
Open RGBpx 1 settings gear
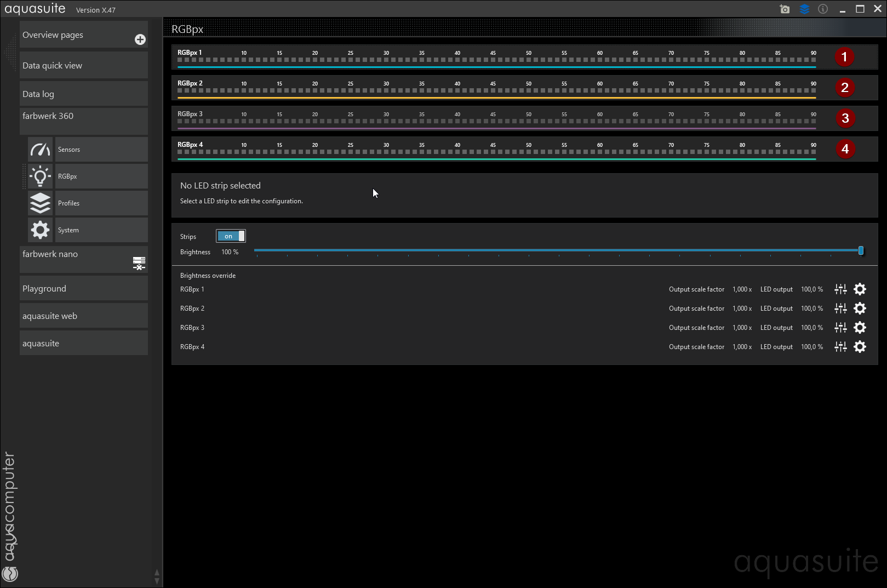(860, 289)
